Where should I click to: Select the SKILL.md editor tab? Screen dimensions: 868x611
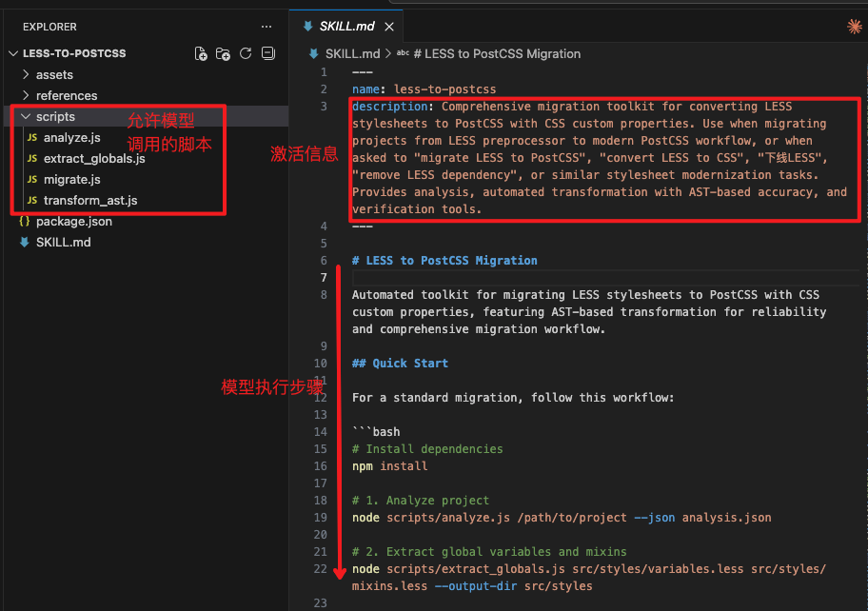click(345, 27)
